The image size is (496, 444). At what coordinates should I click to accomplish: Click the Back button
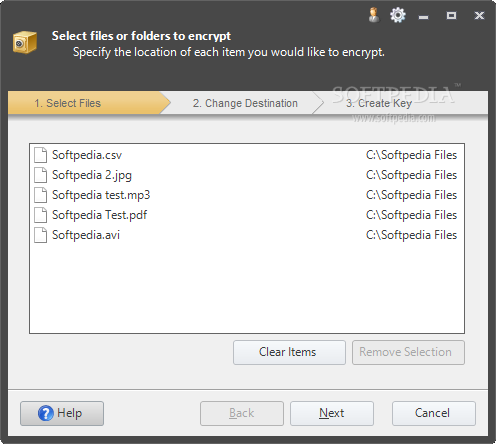[x=242, y=413]
